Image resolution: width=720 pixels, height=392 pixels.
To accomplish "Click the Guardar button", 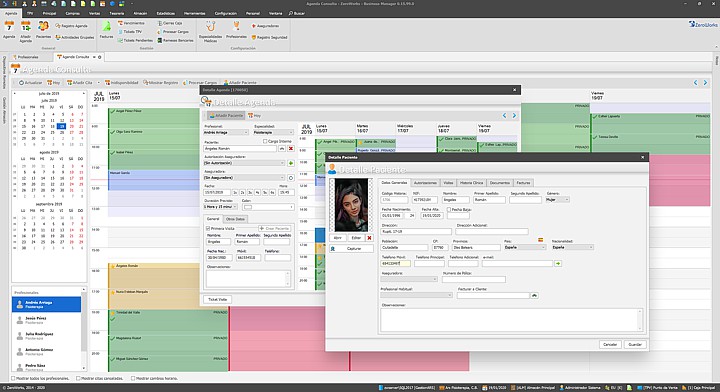I will point(635,344).
